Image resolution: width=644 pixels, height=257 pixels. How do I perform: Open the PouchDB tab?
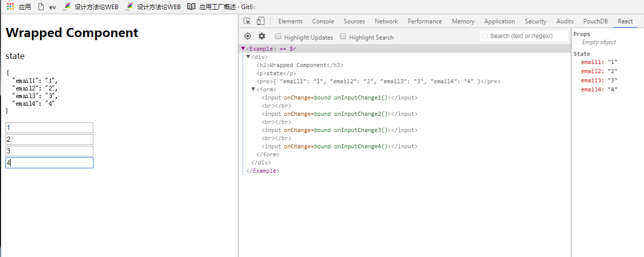595,21
